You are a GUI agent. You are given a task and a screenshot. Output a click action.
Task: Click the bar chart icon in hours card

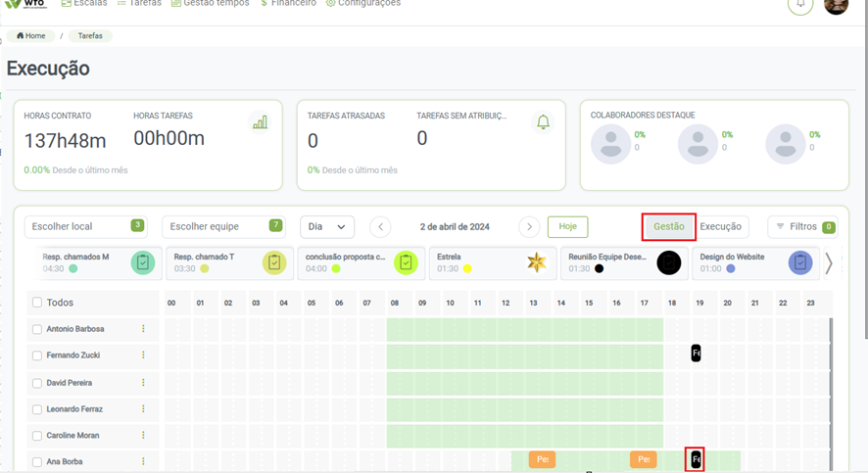pyautogui.click(x=260, y=122)
